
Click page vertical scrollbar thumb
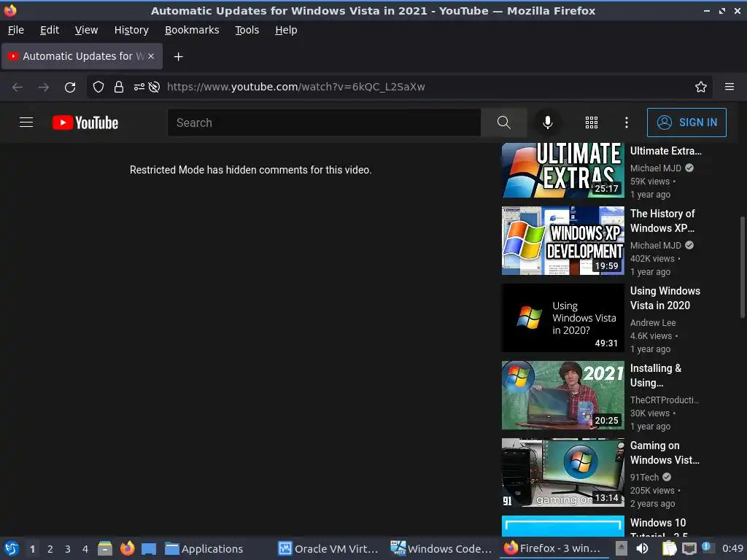[742, 267]
